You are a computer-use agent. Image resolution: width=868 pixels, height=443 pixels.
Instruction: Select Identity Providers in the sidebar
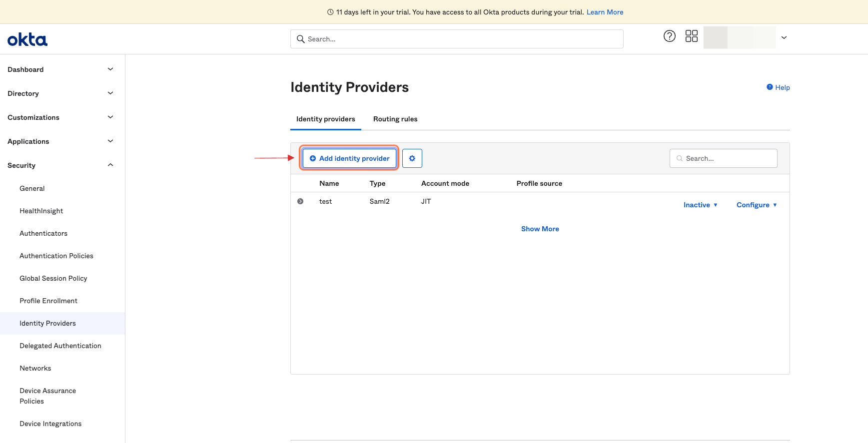point(62,323)
